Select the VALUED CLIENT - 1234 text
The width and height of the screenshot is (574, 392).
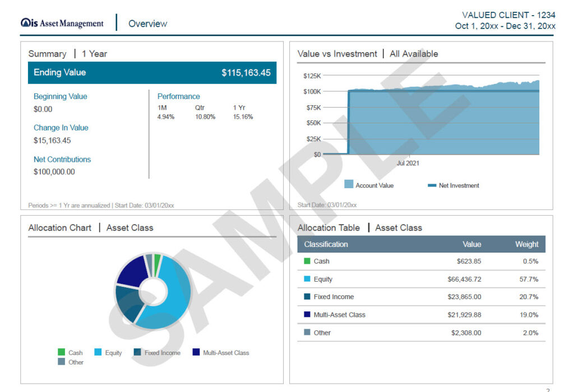click(508, 15)
